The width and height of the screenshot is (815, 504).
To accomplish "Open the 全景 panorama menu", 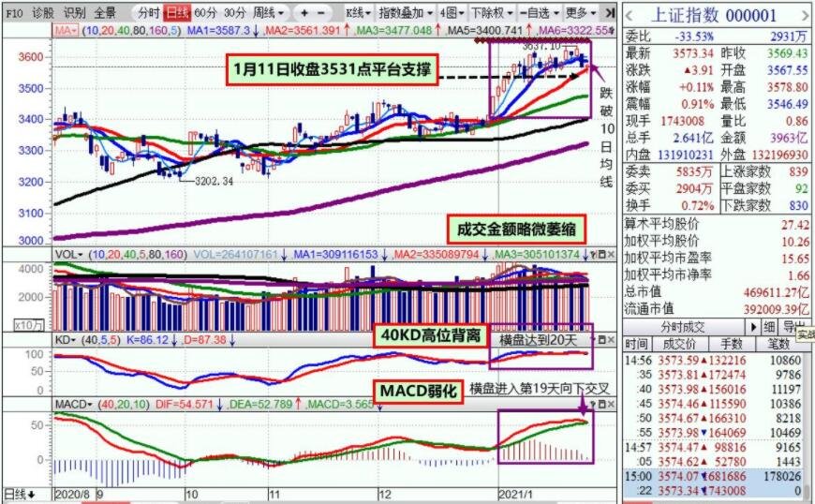I will pyautogui.click(x=105, y=12).
